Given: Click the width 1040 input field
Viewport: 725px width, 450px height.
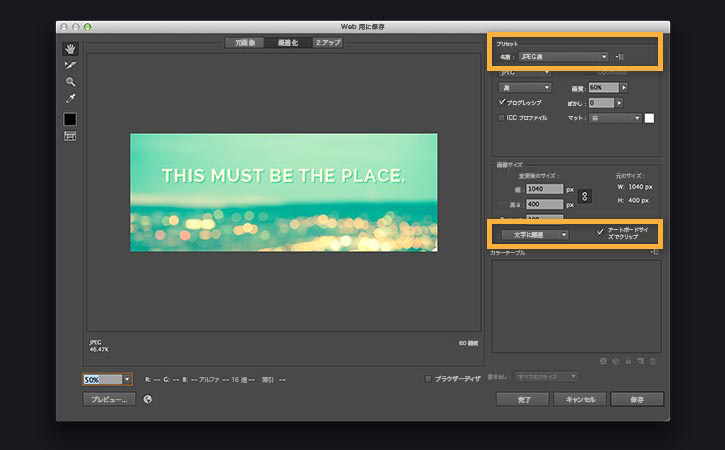Looking at the screenshot, I should pos(545,189).
